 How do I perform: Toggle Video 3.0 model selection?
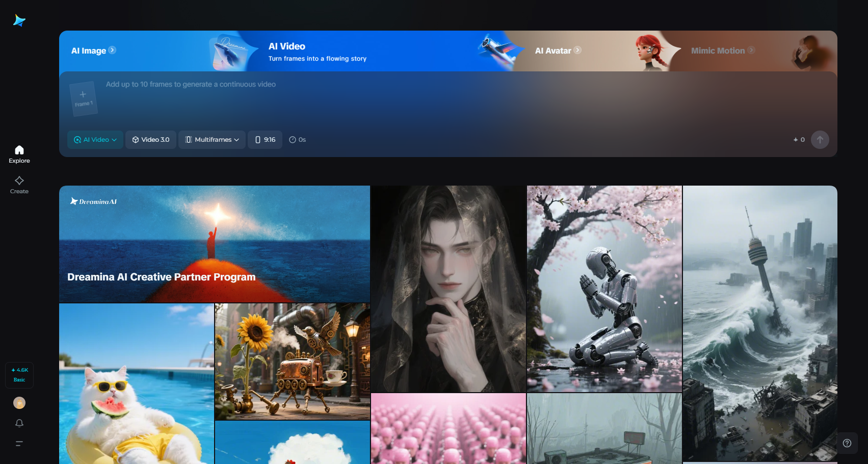pyautogui.click(x=151, y=139)
